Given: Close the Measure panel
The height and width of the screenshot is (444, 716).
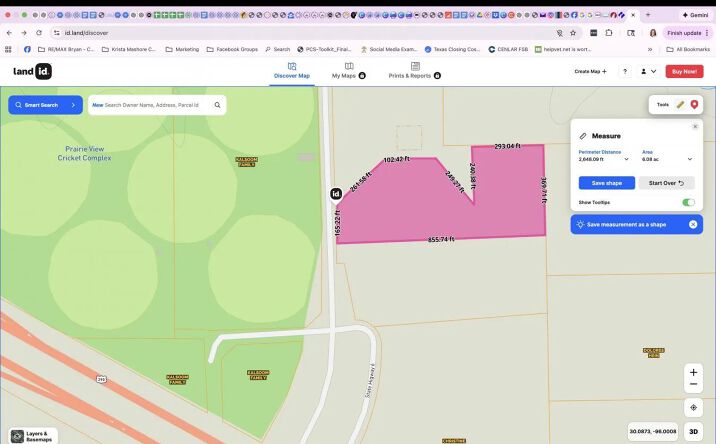Looking at the screenshot, I should 695,127.
